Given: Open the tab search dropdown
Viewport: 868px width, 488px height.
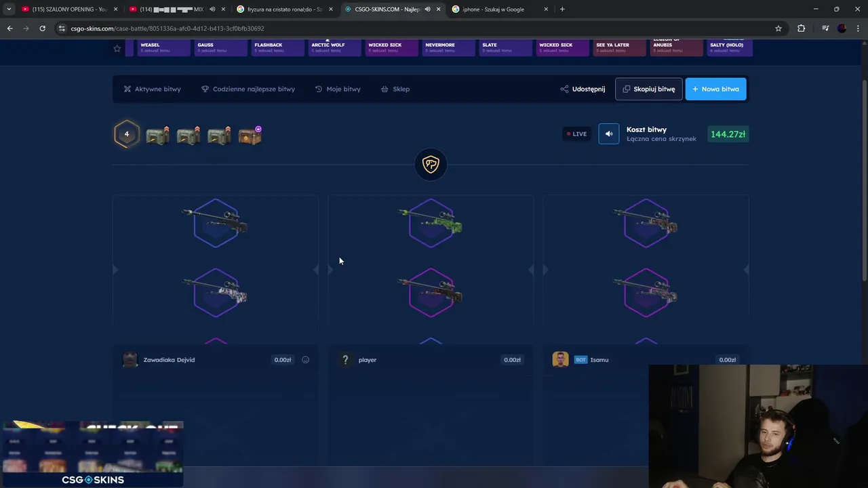Looking at the screenshot, I should [9, 9].
